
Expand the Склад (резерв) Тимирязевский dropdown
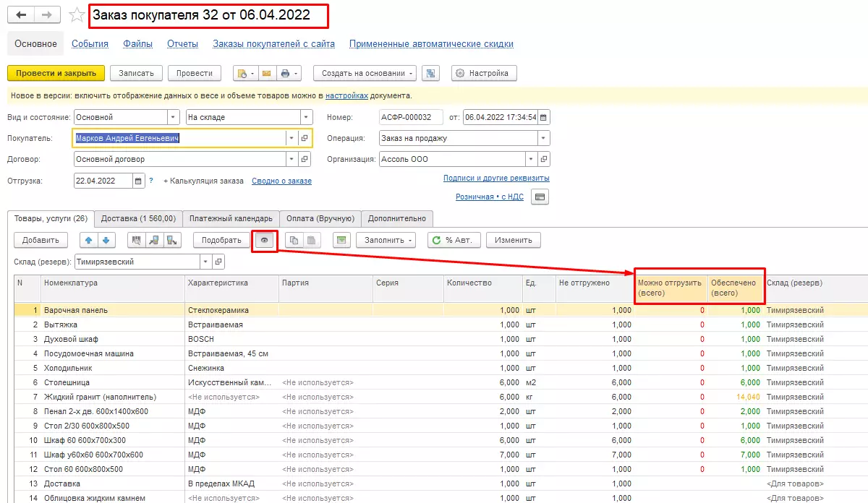coord(205,262)
